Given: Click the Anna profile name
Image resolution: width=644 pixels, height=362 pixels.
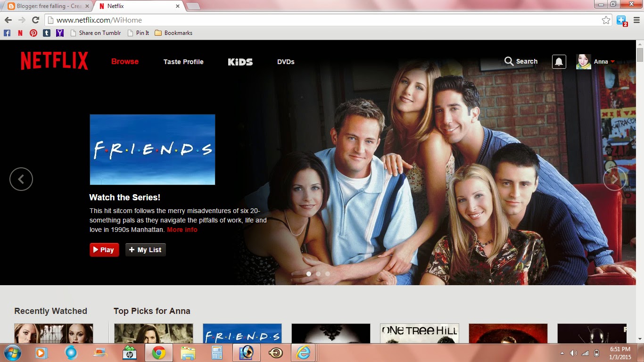Looking at the screenshot, I should [x=601, y=62].
